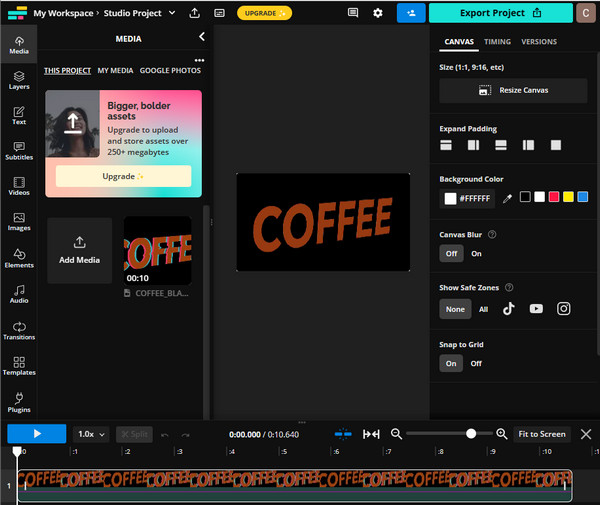Switch to the Versions tab
This screenshot has width=600, height=505.
pyautogui.click(x=539, y=41)
